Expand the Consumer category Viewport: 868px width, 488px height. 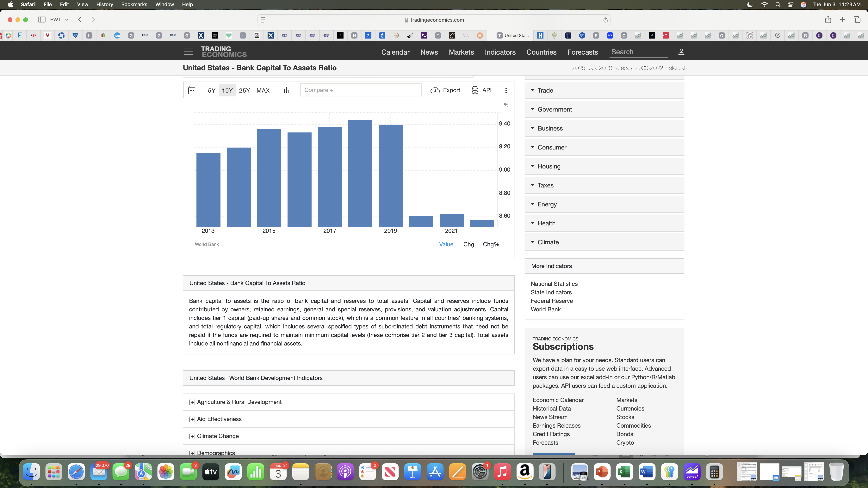(604, 147)
